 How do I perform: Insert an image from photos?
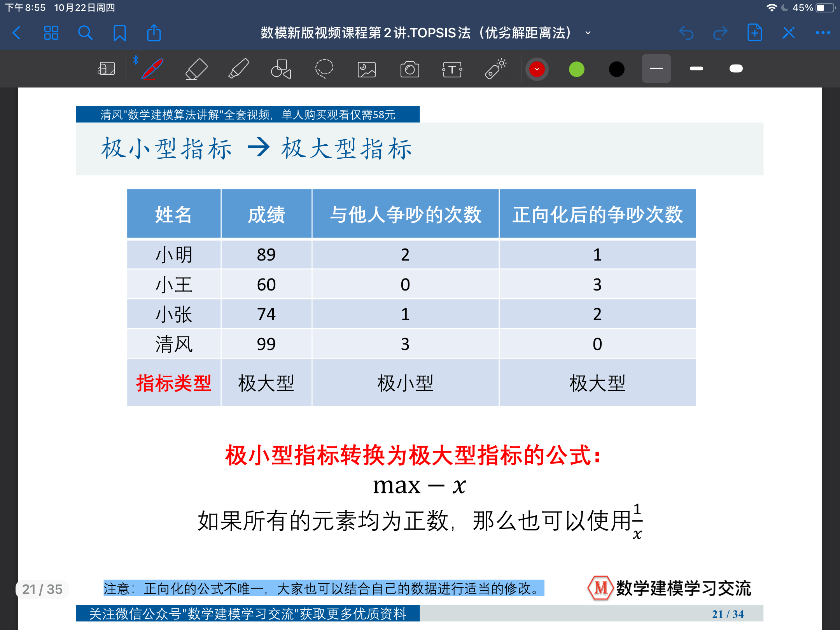tap(366, 68)
